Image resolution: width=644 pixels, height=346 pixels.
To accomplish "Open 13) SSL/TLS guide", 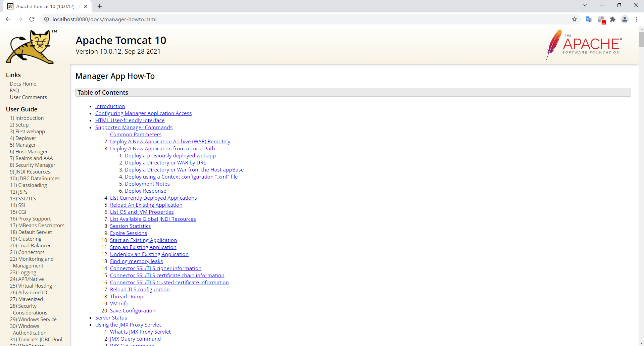I will click(23, 199).
